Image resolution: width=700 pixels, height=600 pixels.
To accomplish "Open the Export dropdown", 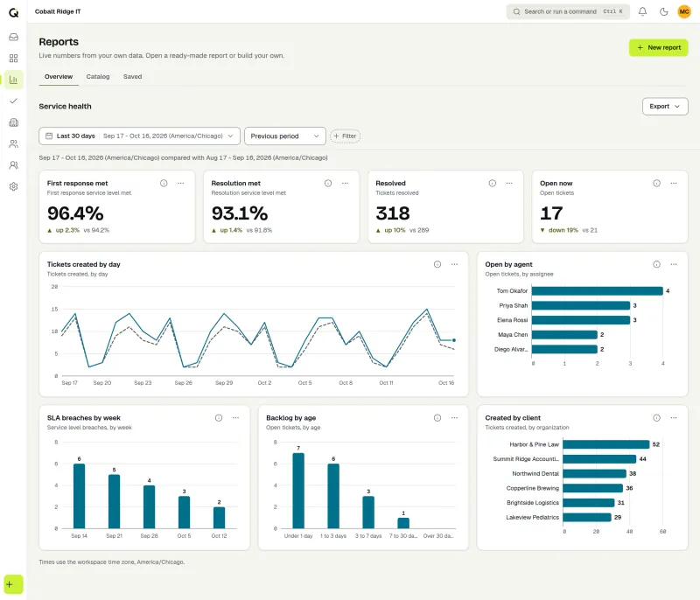I will tap(665, 107).
